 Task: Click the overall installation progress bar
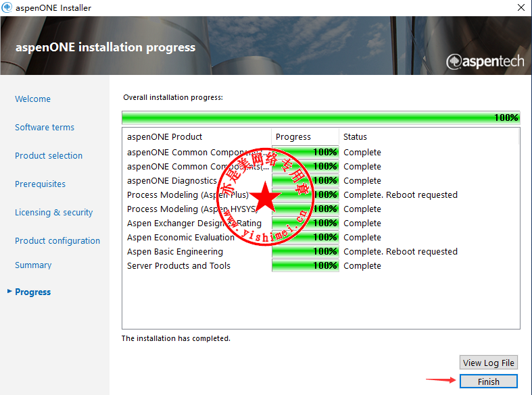coord(320,117)
